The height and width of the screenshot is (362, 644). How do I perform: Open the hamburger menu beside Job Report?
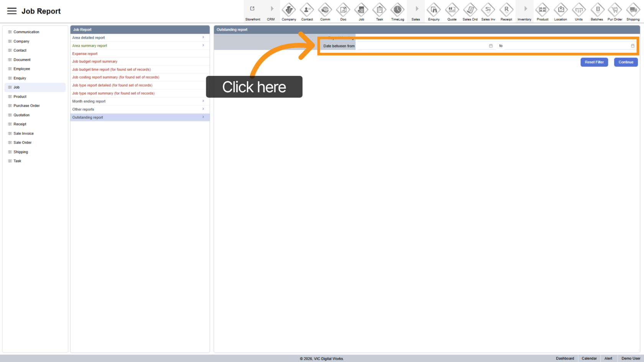pyautogui.click(x=12, y=11)
